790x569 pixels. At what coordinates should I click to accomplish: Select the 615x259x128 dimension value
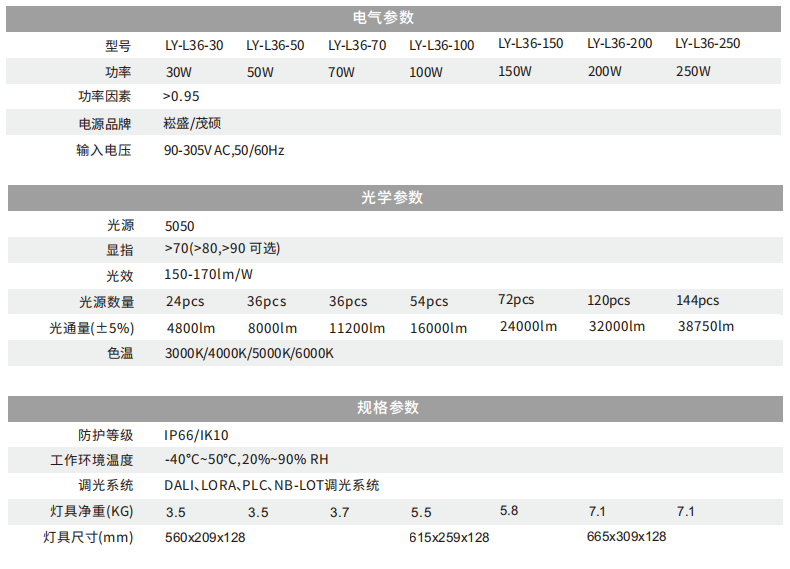(x=450, y=538)
